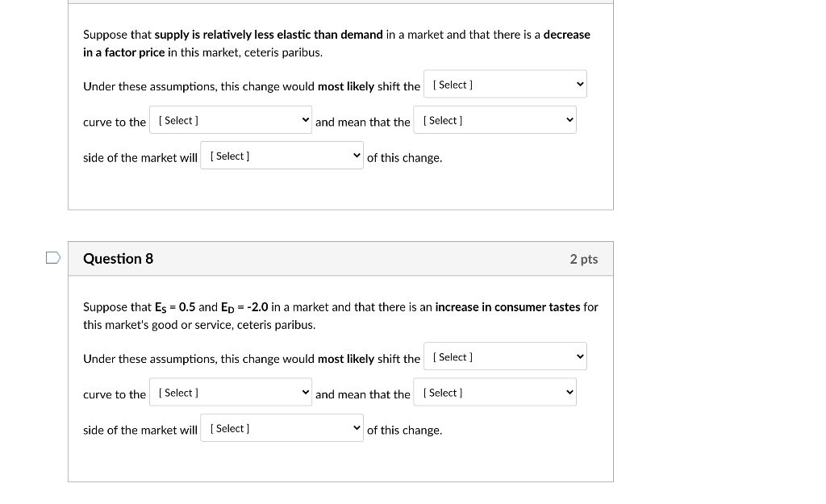Open the "mean that the" dropdown in the factor price question
This screenshot has width=826, height=504.
click(x=494, y=119)
